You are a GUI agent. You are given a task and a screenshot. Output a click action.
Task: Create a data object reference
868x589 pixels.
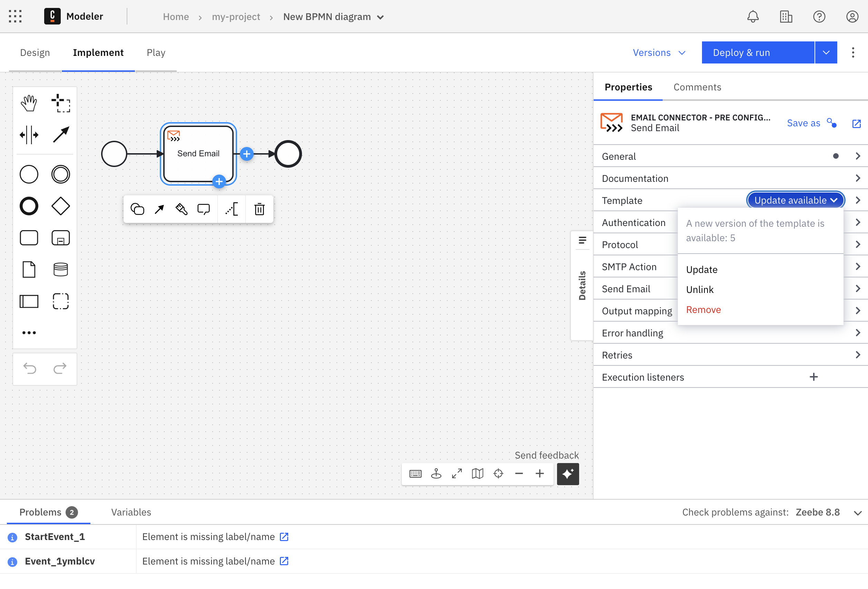(29, 270)
